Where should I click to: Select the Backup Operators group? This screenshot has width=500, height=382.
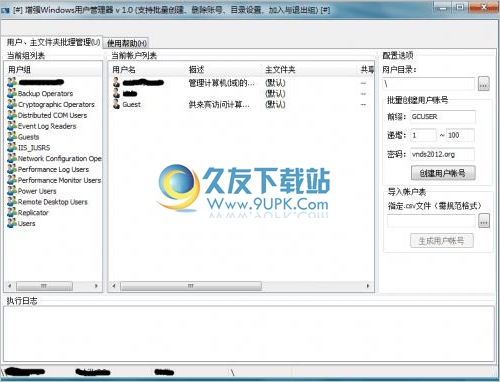(45, 93)
